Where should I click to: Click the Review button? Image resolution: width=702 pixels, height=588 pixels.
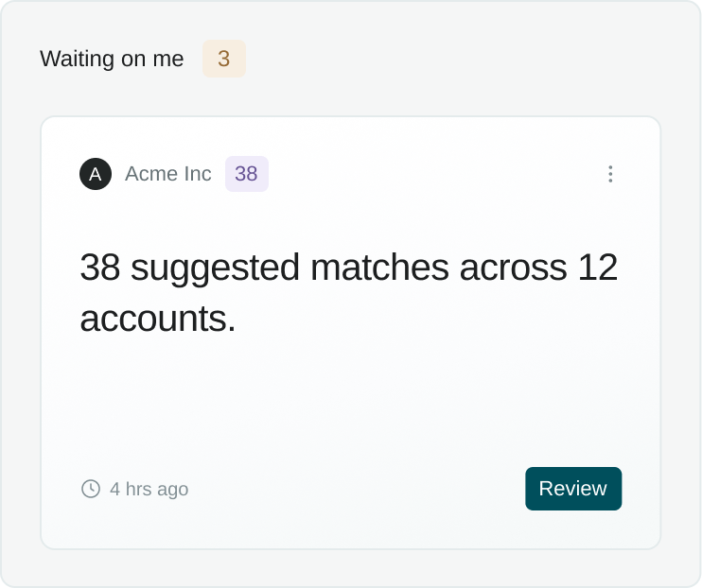click(x=573, y=489)
